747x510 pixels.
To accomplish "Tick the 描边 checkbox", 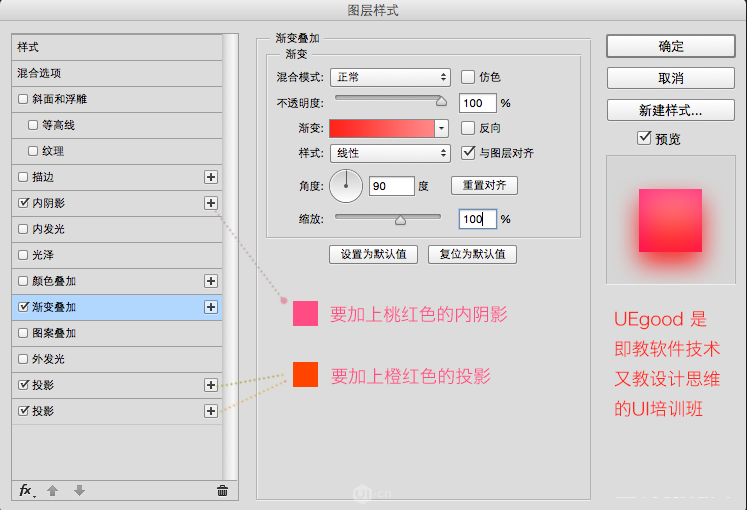I will [23, 177].
